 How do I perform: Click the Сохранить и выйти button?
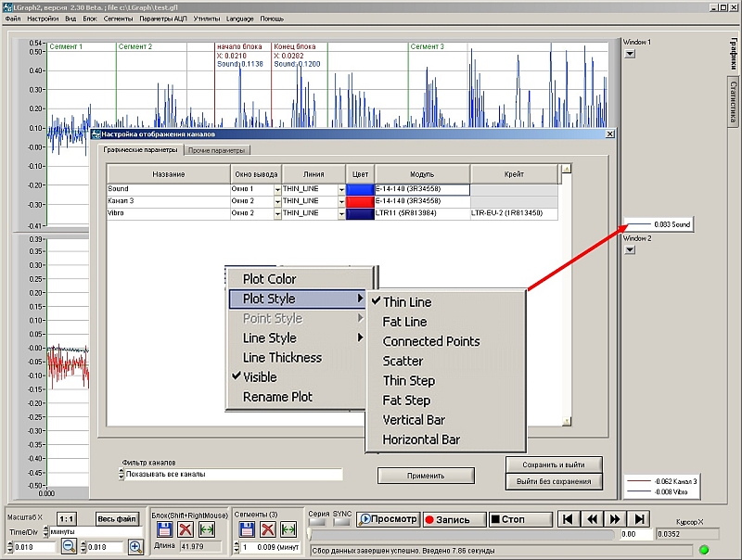[555, 464]
